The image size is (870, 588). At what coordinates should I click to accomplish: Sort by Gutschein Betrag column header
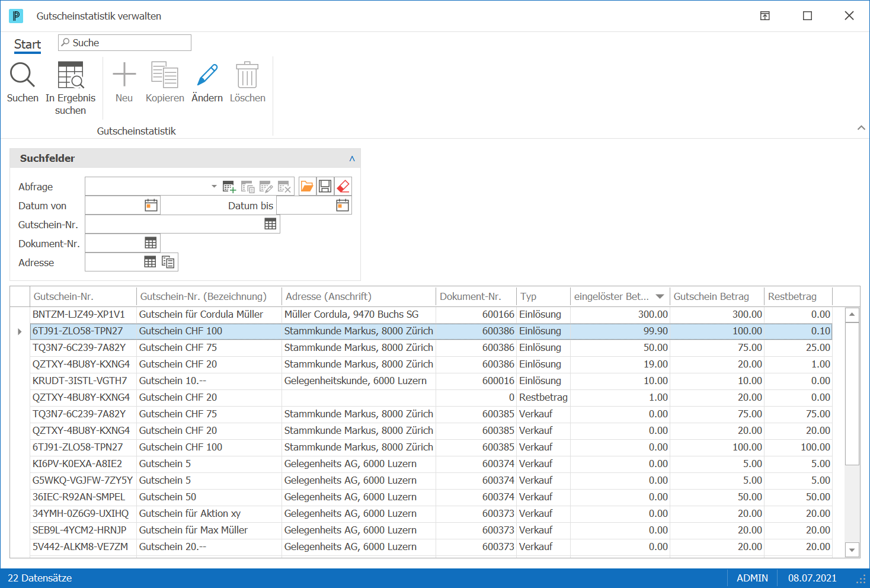click(717, 296)
